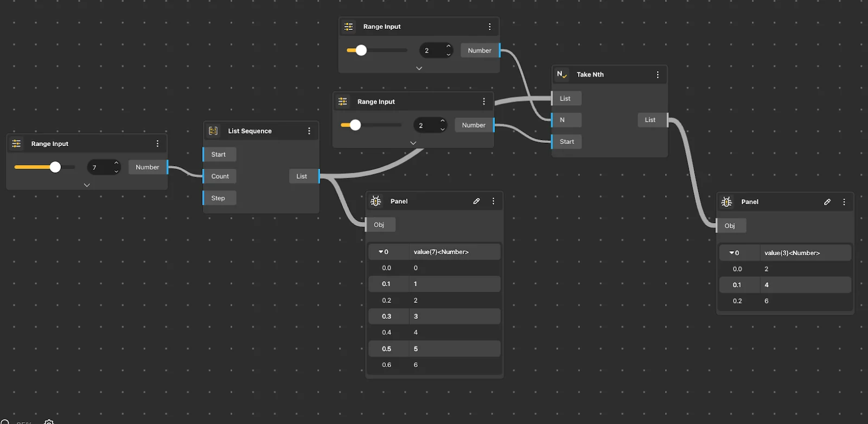Click the Take Nth node icon
The image size is (868, 424).
[561, 74]
